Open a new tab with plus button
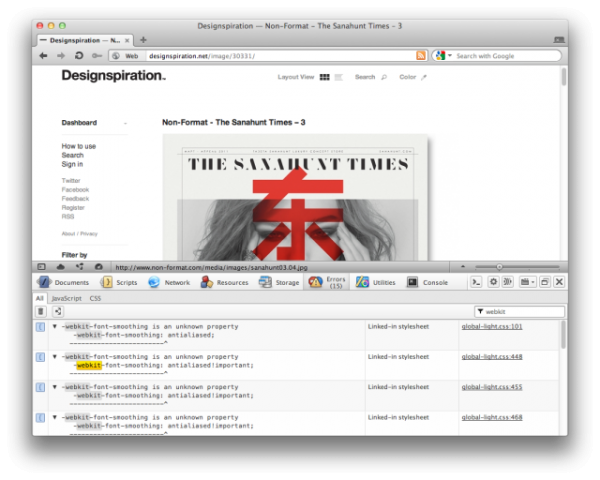 143,40
